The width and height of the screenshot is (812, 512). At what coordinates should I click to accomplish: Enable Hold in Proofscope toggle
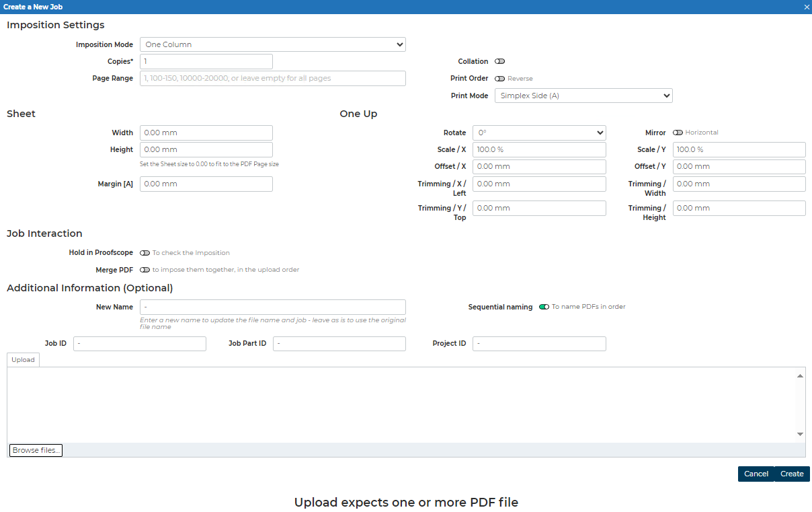tap(145, 253)
